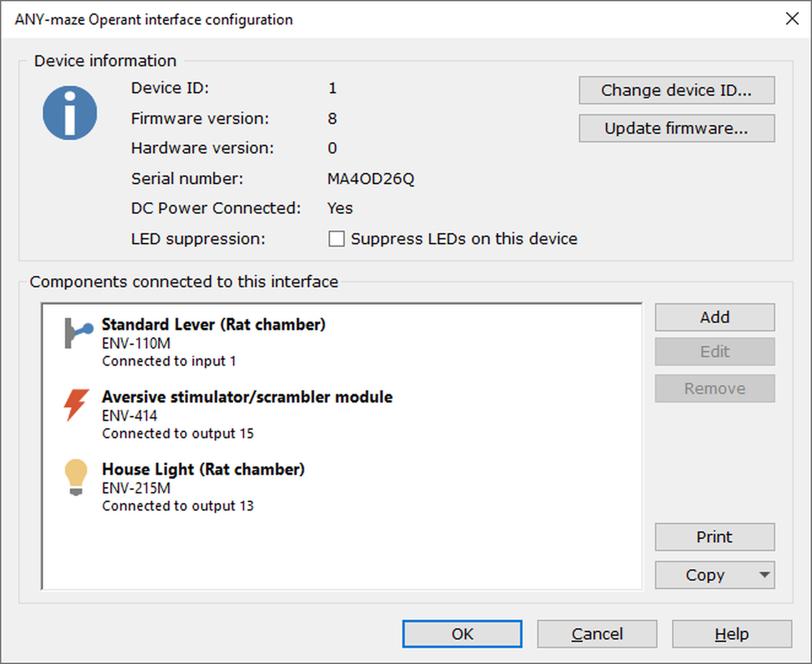This screenshot has height=664, width=812.
Task: Remove the selected component
Action: coord(714,388)
